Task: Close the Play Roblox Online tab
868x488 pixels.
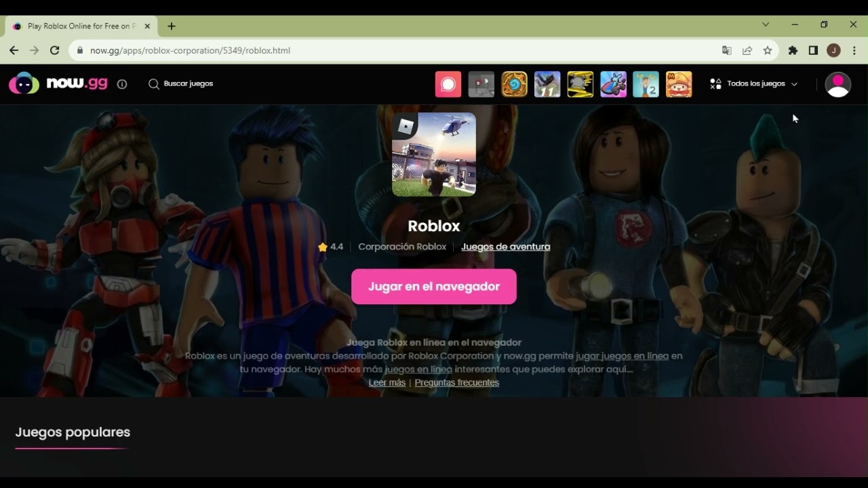Action: 147,26
